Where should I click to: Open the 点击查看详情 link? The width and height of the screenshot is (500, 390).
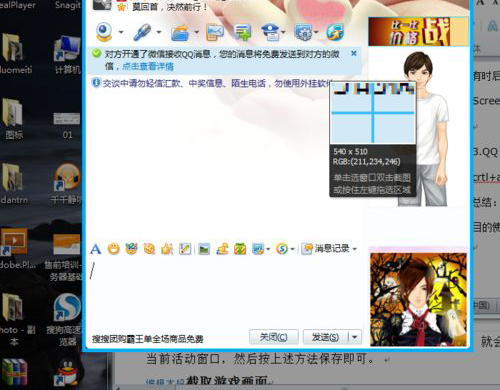click(x=148, y=66)
